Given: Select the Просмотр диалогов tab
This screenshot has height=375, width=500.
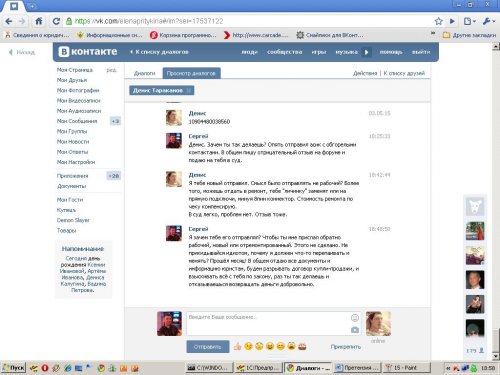Looking at the screenshot, I should (191, 73).
